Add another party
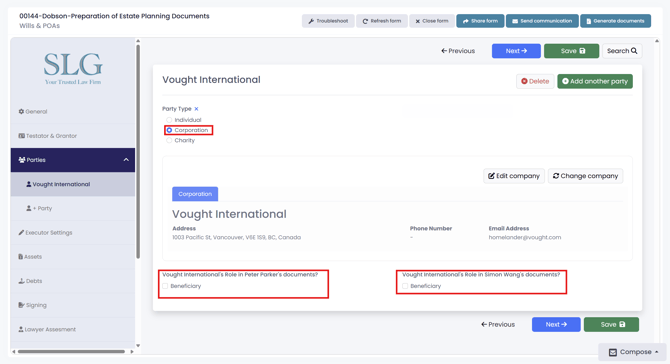This screenshot has height=364, width=670. (x=595, y=81)
